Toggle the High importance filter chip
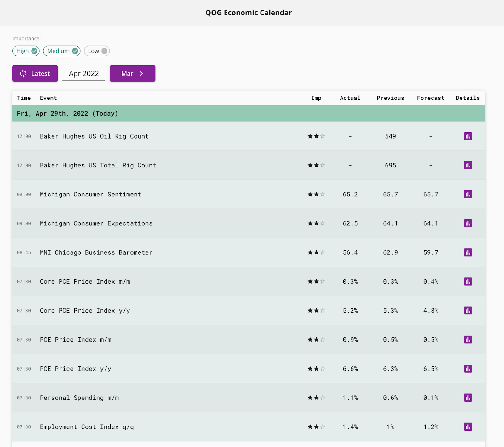 tap(26, 51)
